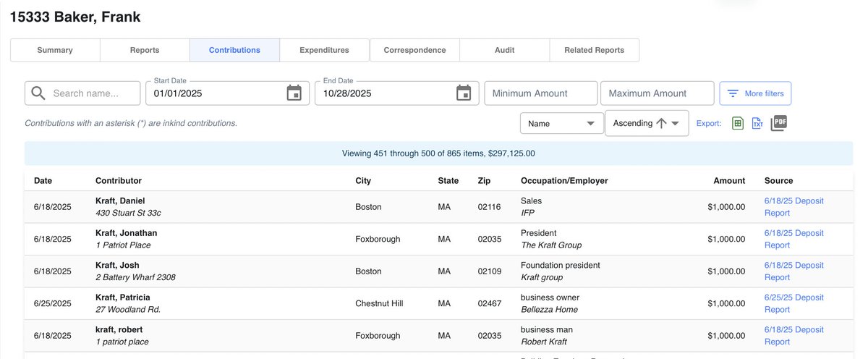Click employer IFP
Viewport: 868px width, 359px height.
click(528, 213)
